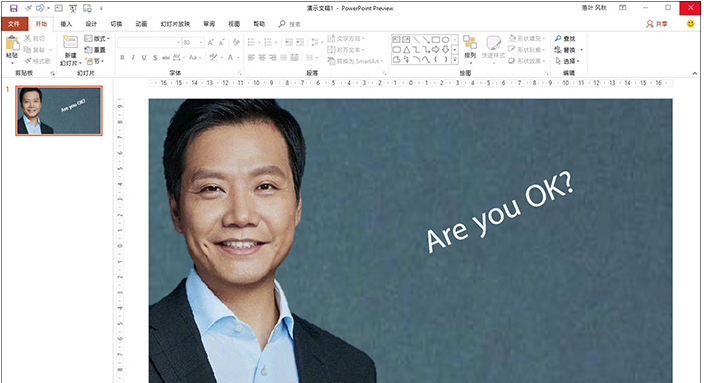Open the Select dropdown (选择)
This screenshot has height=383, width=704.
[567, 61]
